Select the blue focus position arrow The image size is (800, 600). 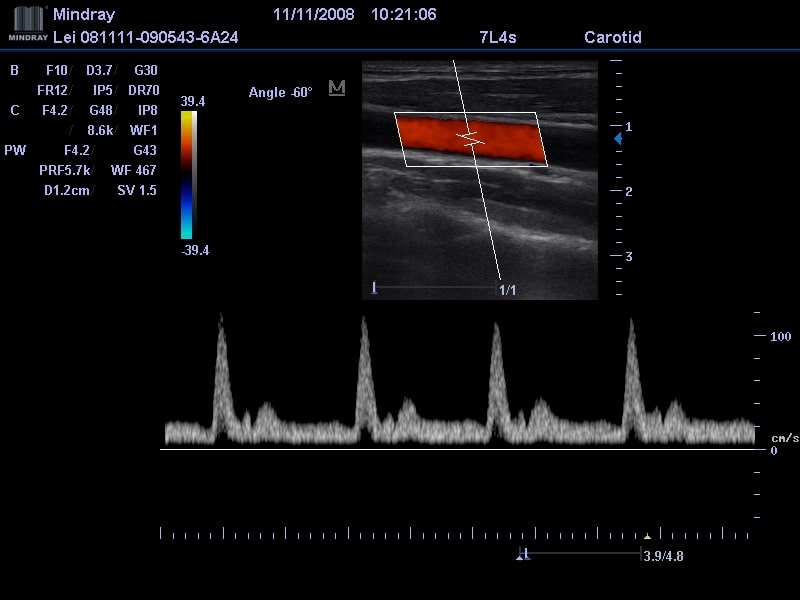[618, 138]
